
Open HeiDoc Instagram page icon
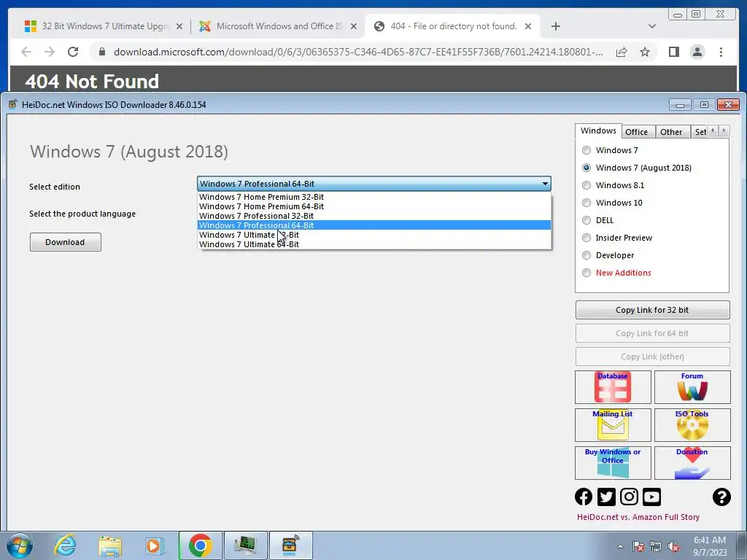click(629, 497)
